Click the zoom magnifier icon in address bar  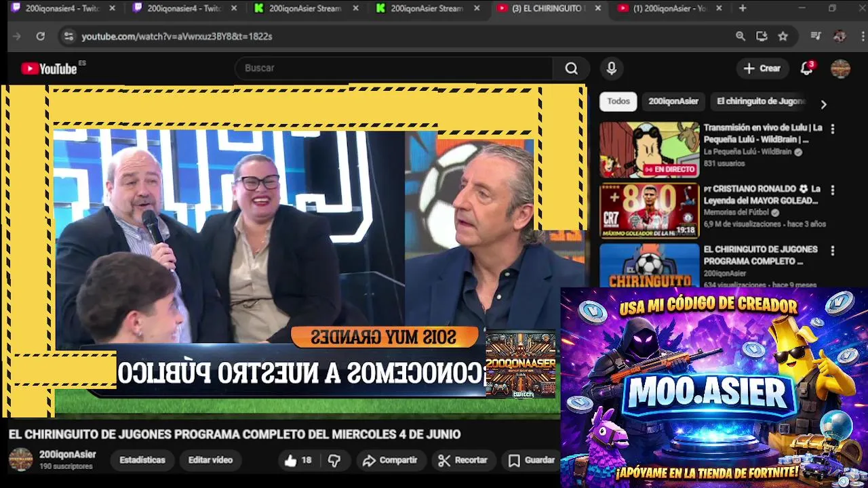coord(741,37)
